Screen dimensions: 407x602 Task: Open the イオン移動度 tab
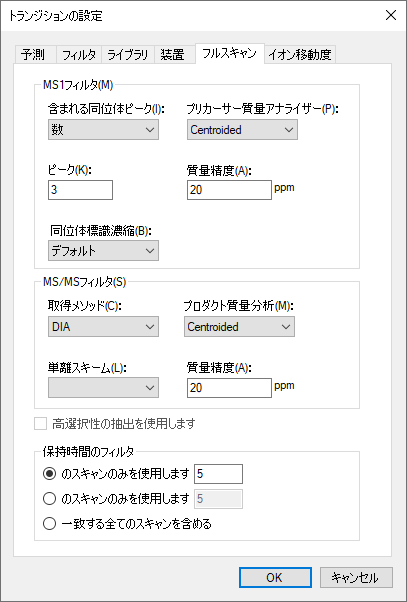(x=300, y=55)
